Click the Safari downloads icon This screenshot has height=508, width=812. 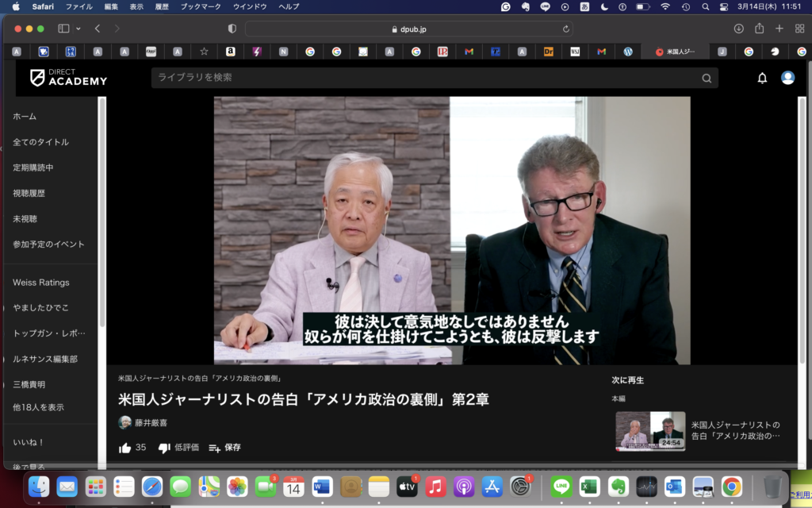click(x=738, y=29)
